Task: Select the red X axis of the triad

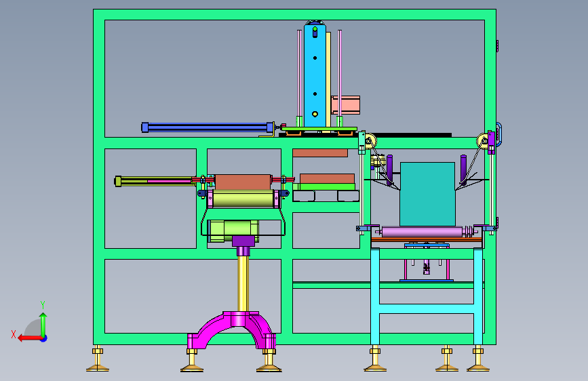Action: (30, 338)
